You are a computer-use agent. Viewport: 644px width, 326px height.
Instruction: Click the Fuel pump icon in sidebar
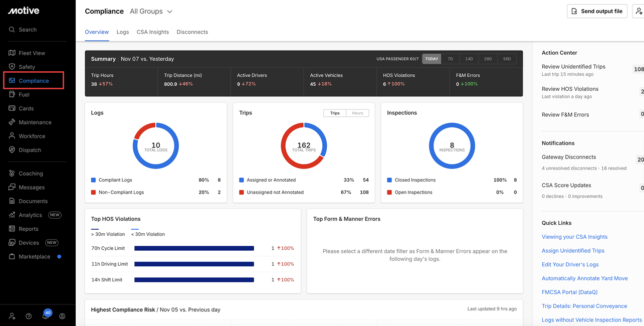[12, 94]
